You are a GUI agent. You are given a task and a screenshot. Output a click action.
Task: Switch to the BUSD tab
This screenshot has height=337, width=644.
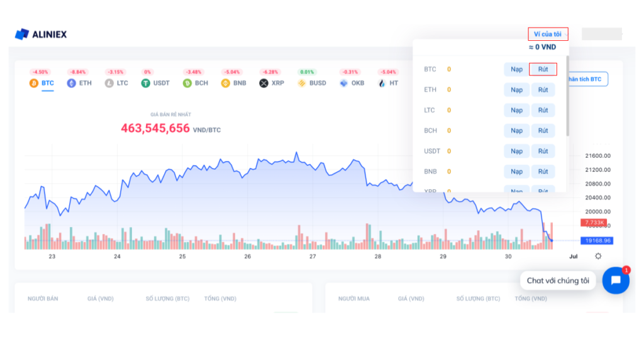click(313, 83)
